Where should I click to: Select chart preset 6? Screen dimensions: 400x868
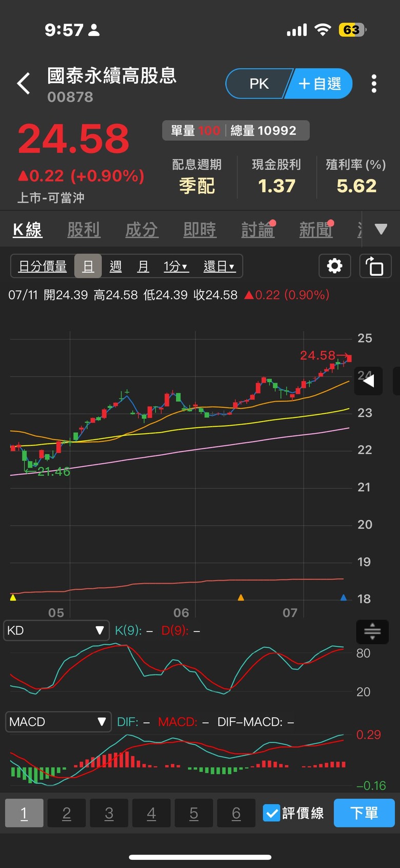click(236, 813)
